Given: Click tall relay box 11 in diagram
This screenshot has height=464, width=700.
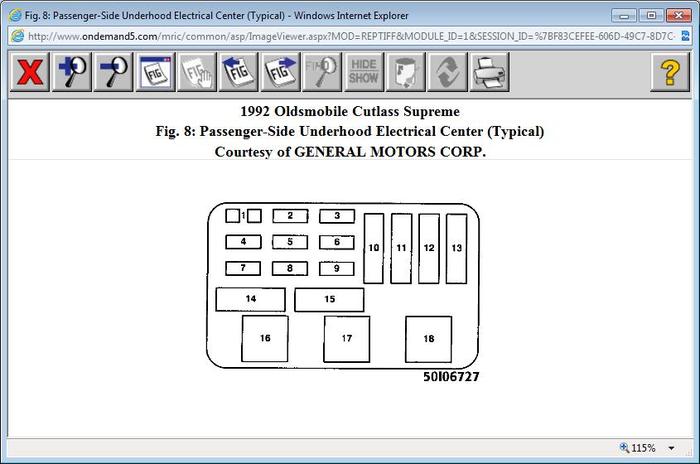Looking at the screenshot, I should click(401, 248).
